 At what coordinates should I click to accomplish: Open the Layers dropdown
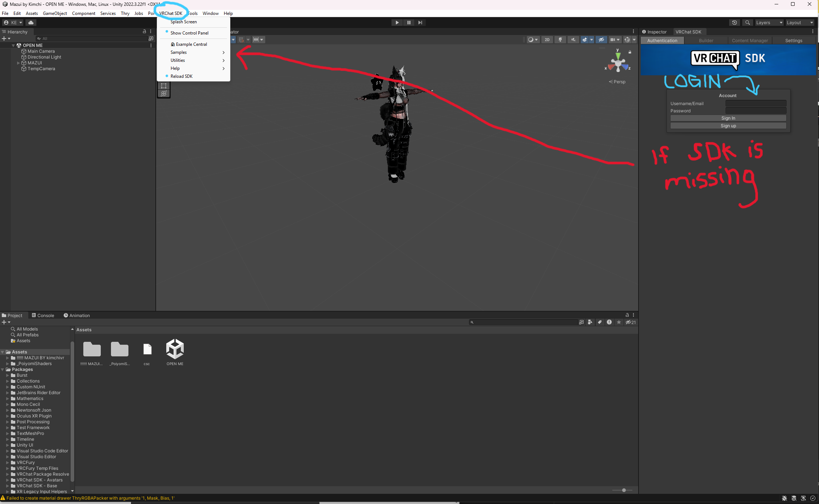click(769, 23)
